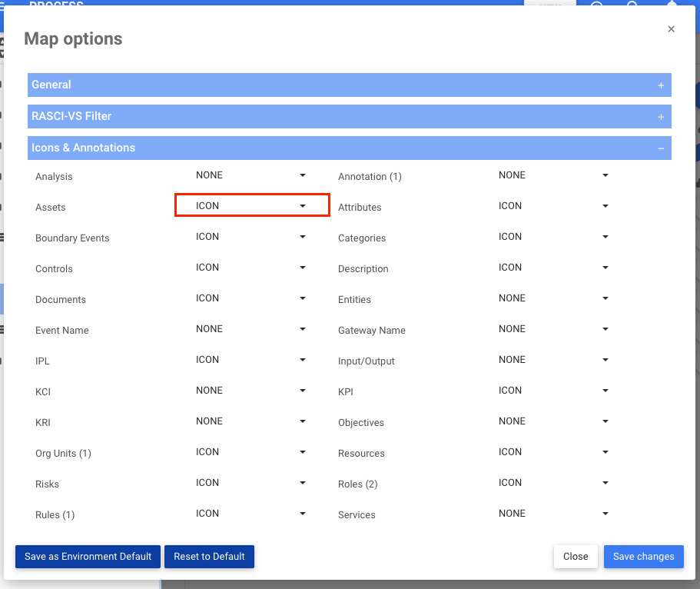Close the Map options dialog with the X
The width and height of the screenshot is (700, 589).
671,28
